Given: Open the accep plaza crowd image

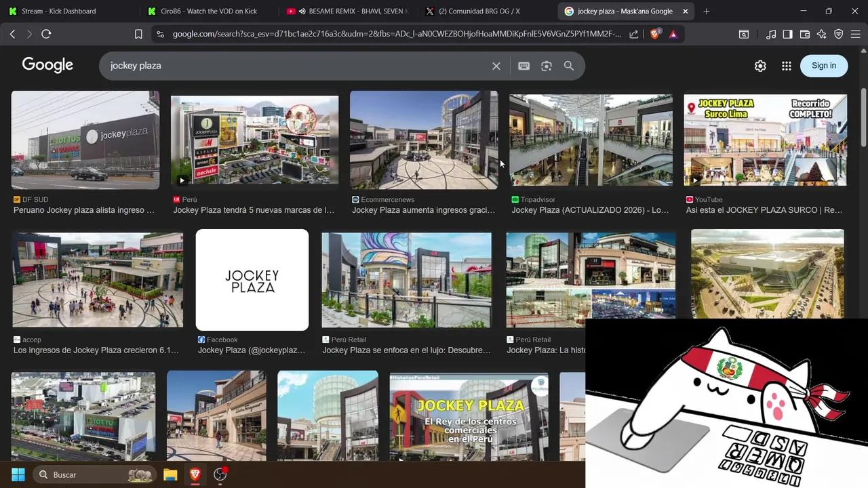Looking at the screenshot, I should coord(97,280).
